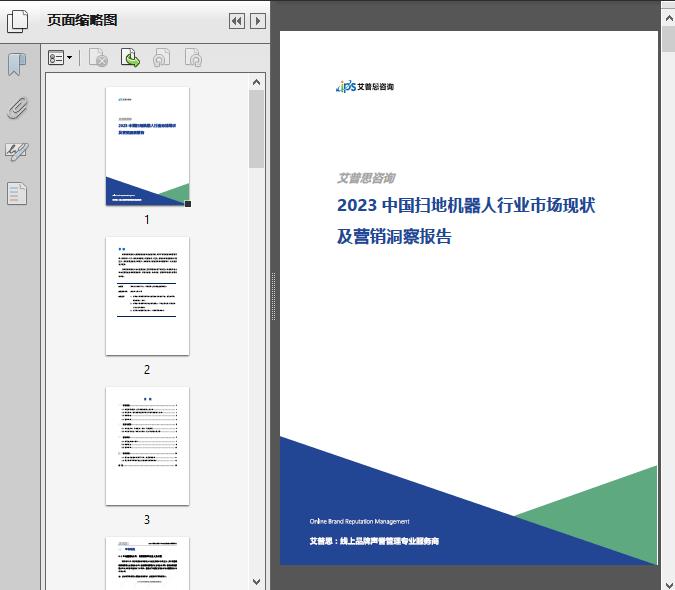Viewport: 675px width, 590px height.
Task: Click 'Online Brand Reputation Management' text
Action: click(x=359, y=521)
